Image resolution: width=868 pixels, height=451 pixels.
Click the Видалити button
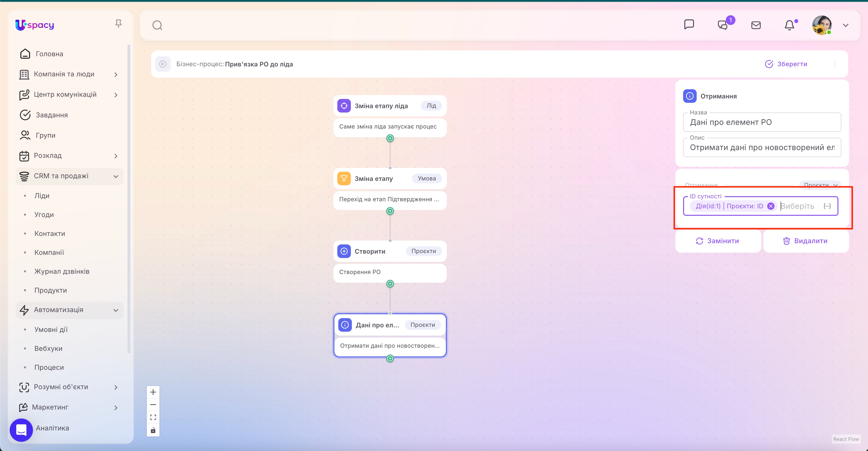(805, 241)
